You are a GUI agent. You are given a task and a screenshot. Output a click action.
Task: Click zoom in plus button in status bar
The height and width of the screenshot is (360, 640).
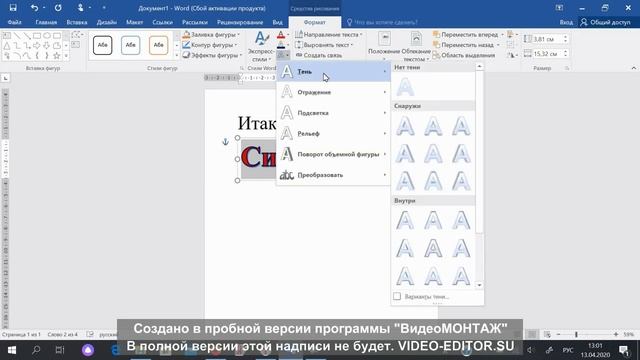pyautogui.click(x=616, y=334)
